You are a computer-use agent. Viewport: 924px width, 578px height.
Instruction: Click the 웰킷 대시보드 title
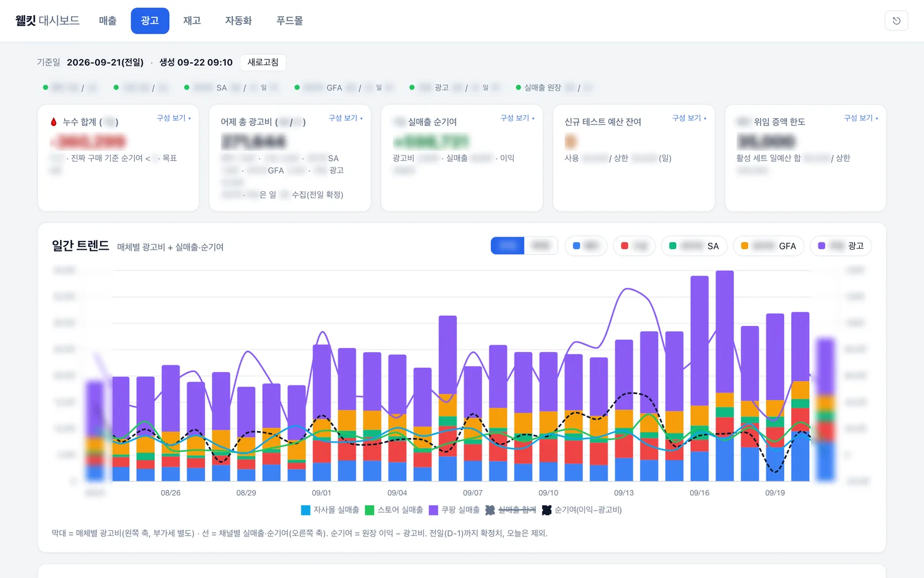[47, 21]
